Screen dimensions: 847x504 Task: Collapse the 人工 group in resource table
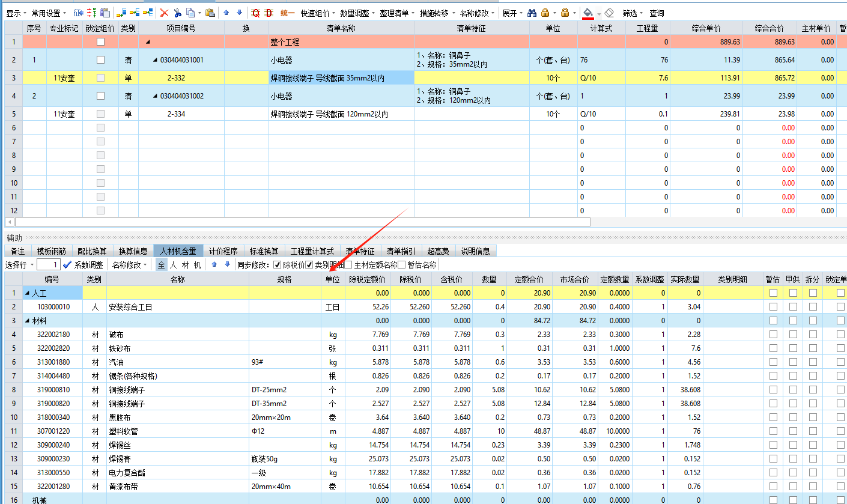click(x=26, y=293)
